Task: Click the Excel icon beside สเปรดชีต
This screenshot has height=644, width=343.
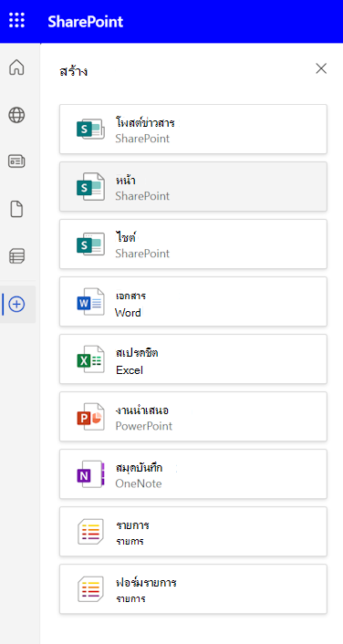Action: pos(90,359)
